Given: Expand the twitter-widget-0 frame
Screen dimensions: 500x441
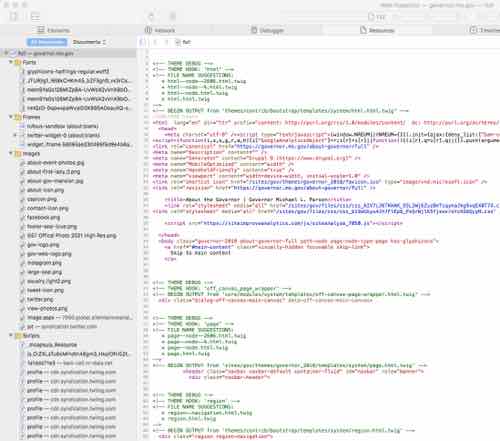Looking at the screenshot, I should point(15,135).
